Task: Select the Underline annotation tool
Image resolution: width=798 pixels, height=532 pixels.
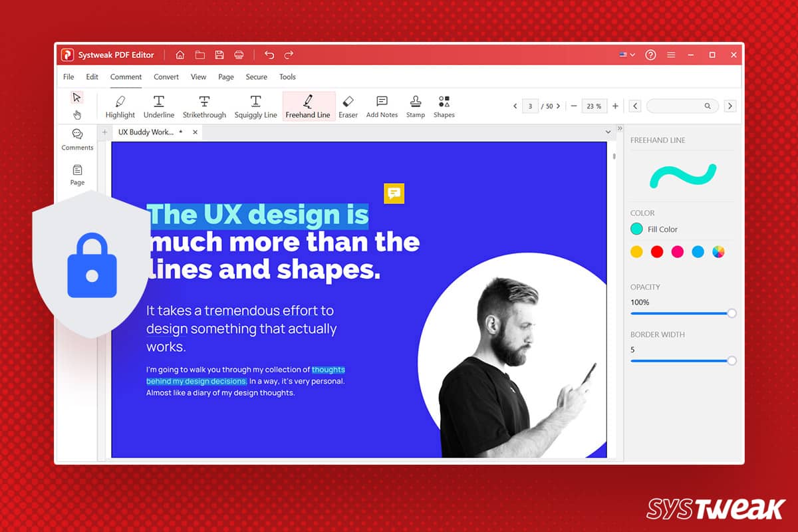Action: (159, 106)
